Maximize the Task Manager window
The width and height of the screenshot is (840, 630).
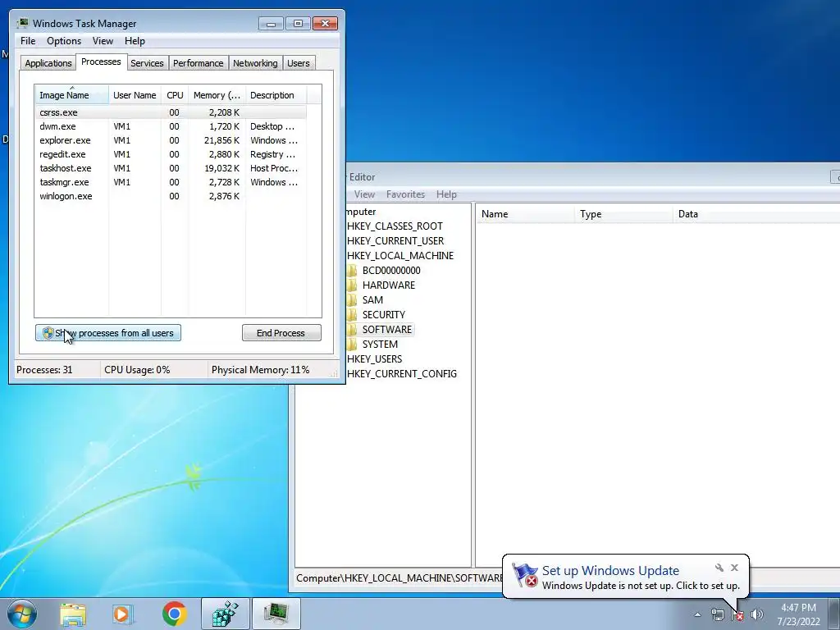click(298, 24)
